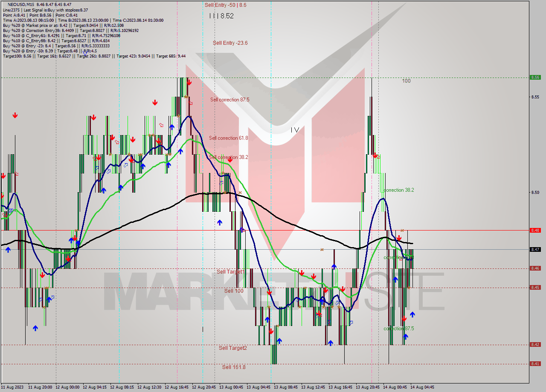546x392 pixels.
Task: Click the '13 Aug 04:45' time axis label
Action: pos(258,387)
